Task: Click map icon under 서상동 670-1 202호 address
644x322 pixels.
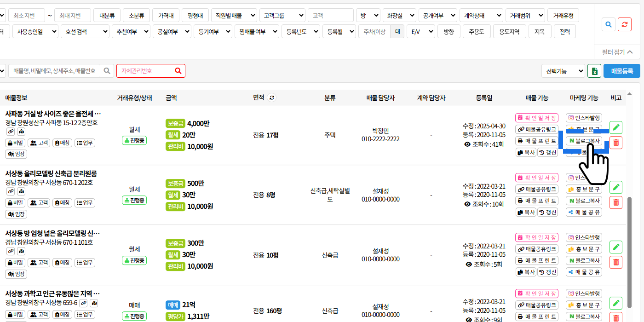Action: [21, 191]
